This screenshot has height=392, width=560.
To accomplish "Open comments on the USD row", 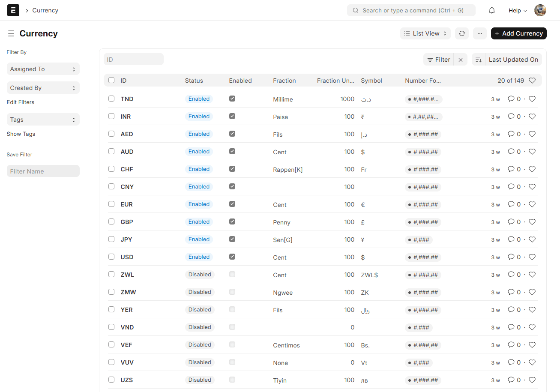I will click(x=514, y=257).
